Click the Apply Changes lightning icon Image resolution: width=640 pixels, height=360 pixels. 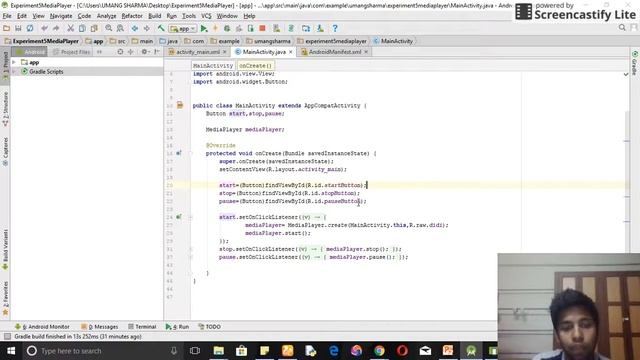pos(216,29)
